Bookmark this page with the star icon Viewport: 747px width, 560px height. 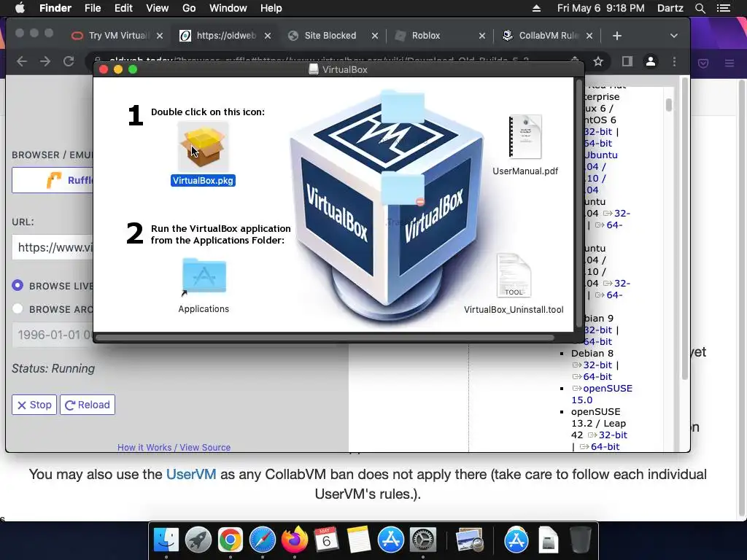[598, 61]
